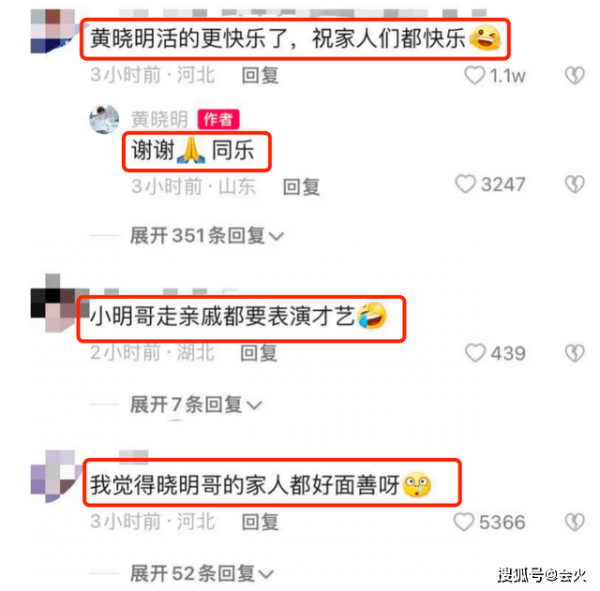Image resolution: width=600 pixels, height=591 pixels.
Task: Tap broken heart beside 5366 likes
Action: pyautogui.click(x=575, y=522)
